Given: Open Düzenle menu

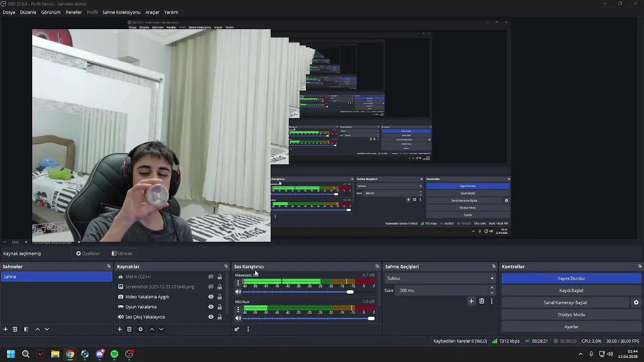Looking at the screenshot, I should (x=28, y=12).
